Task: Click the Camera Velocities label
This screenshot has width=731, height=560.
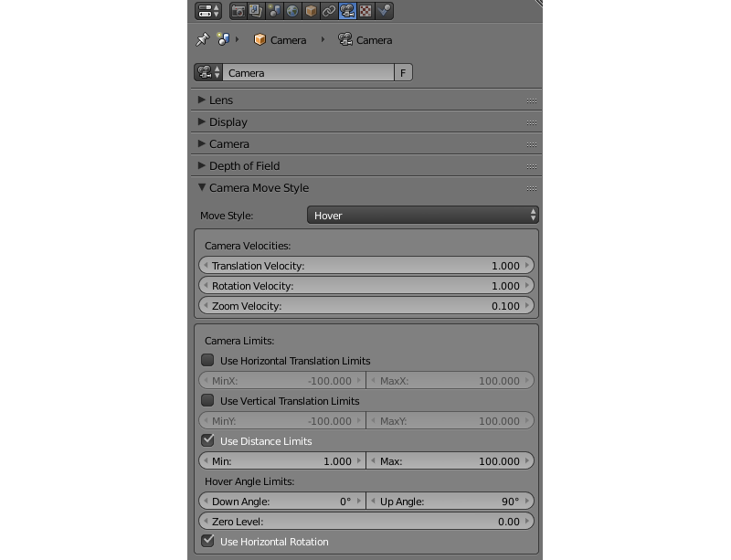Action: [x=248, y=246]
